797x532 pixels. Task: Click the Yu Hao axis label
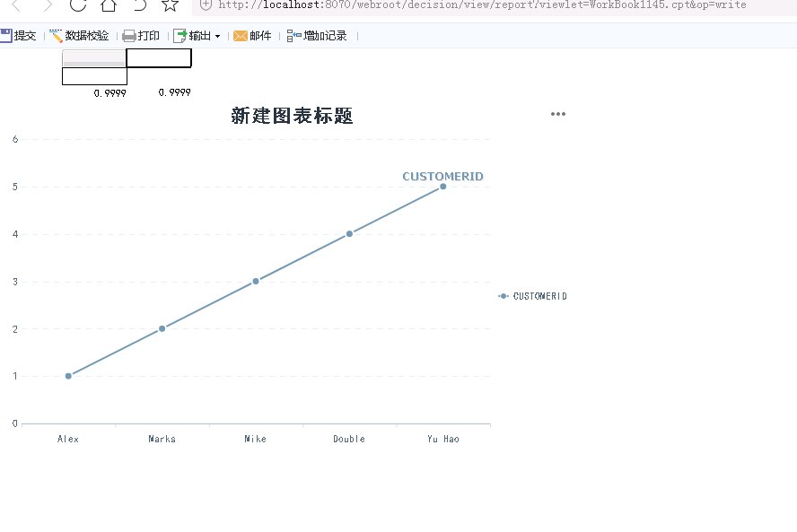click(x=443, y=439)
